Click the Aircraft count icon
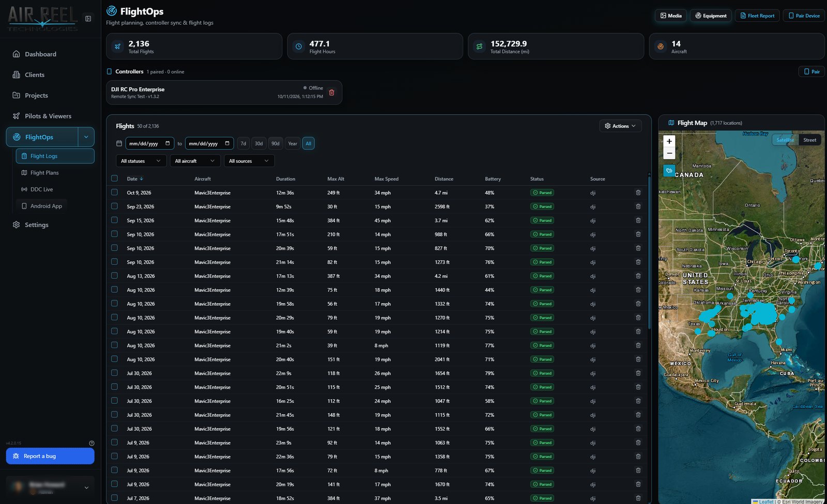 point(661,46)
